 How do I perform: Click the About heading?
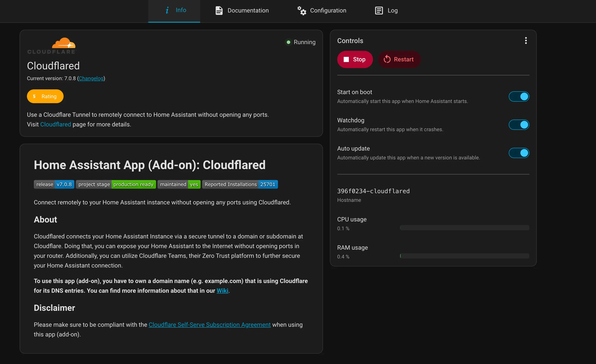point(45,219)
